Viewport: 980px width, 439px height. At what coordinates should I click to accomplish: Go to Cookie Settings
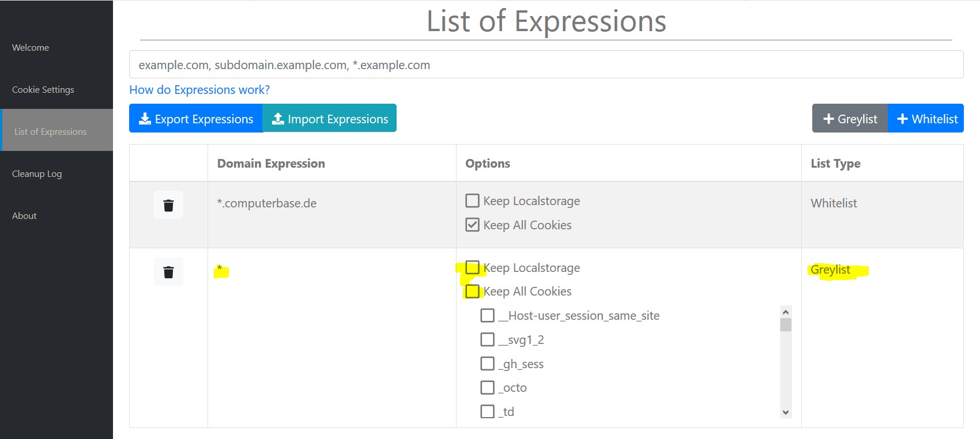[43, 90]
